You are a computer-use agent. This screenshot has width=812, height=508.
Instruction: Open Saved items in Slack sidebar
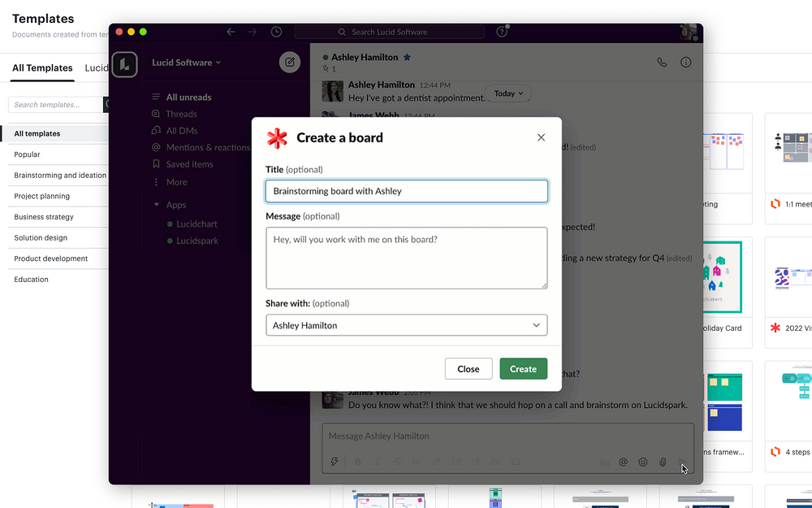pos(189,164)
